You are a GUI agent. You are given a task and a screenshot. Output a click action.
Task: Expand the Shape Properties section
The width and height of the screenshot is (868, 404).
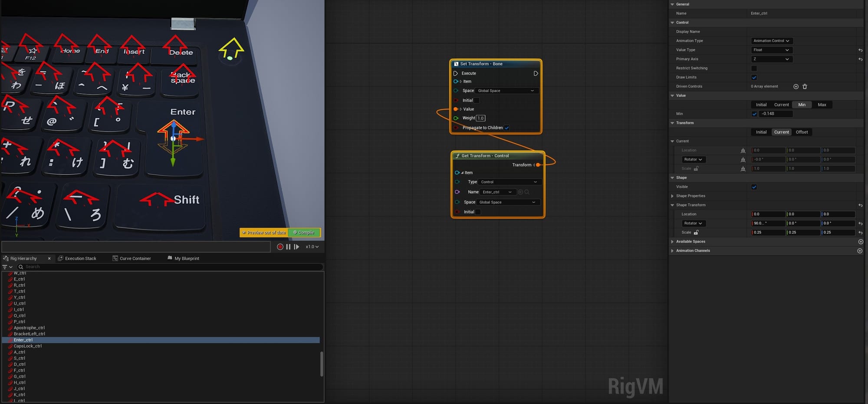673,196
